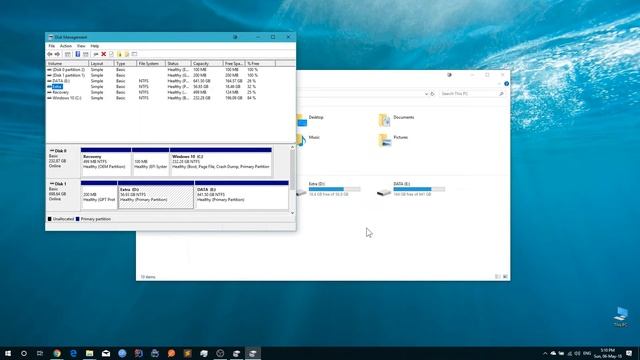
Task: Open the volume icon in system tray
Action: (x=578, y=353)
